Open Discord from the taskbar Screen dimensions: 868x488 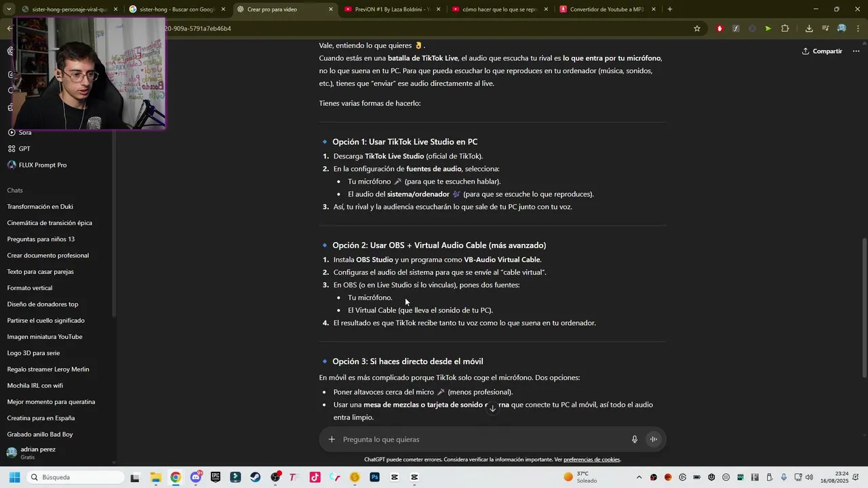[x=196, y=477]
